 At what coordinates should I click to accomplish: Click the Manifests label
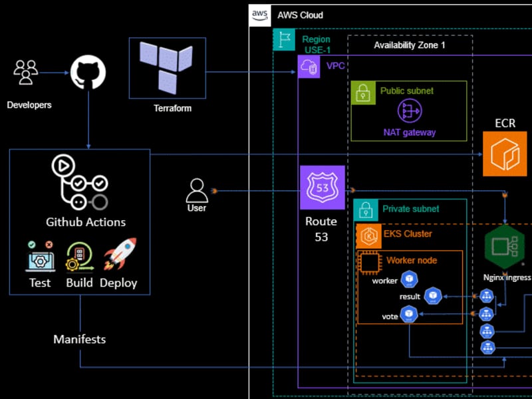pos(79,339)
